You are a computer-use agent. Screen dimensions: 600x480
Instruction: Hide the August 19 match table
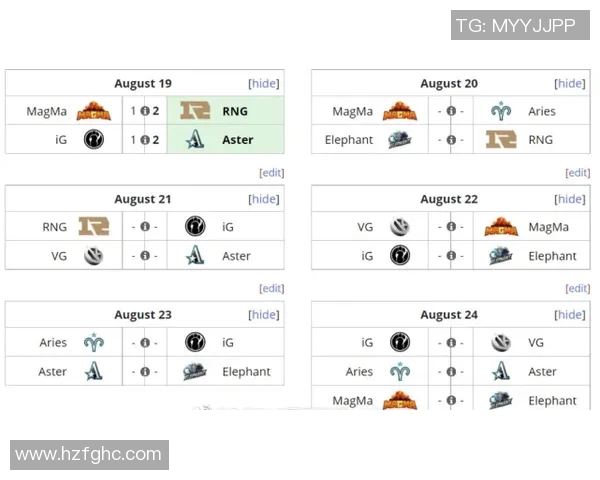tap(264, 84)
